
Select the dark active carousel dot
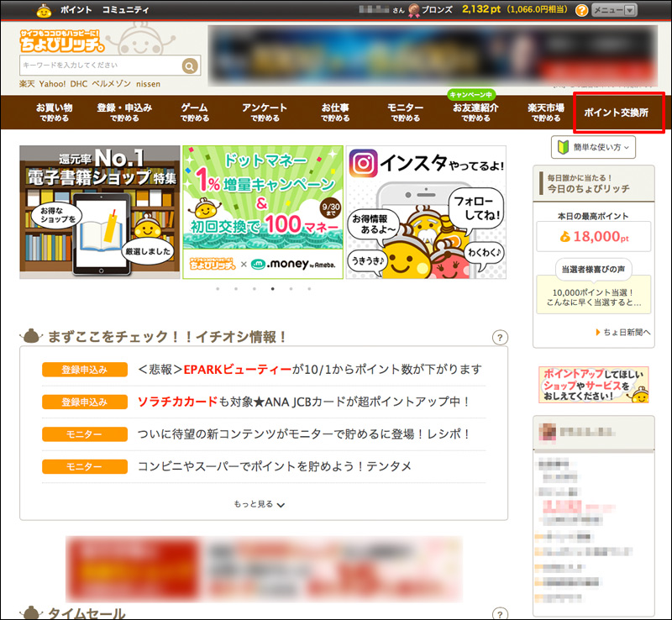pos(272,289)
